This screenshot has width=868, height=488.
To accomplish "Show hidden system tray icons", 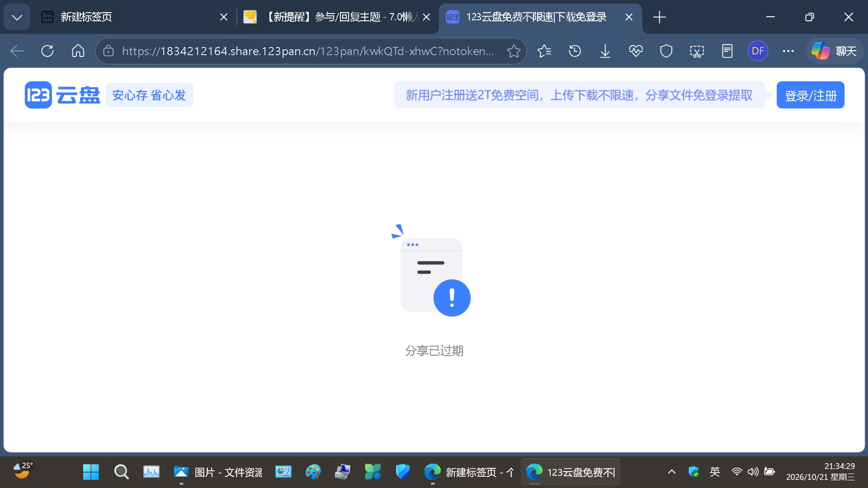I will [x=672, y=472].
